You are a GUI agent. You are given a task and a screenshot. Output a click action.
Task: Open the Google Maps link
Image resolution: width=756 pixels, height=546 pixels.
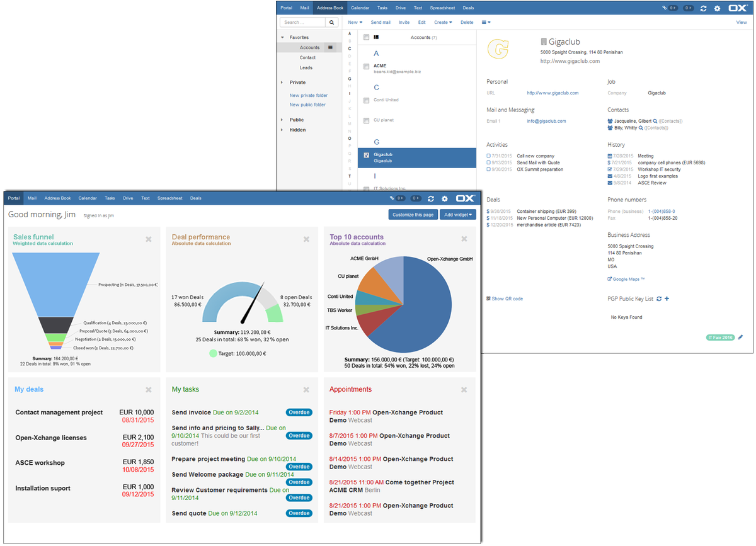(626, 279)
